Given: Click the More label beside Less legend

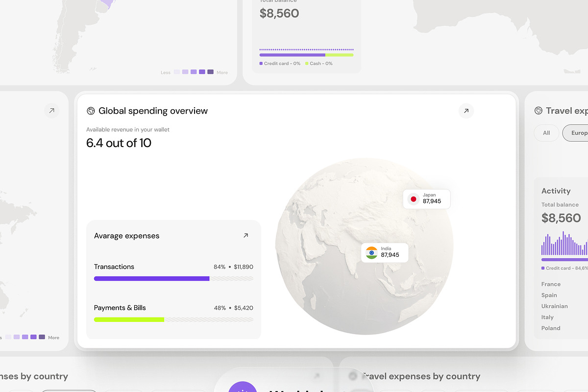Looking at the screenshot, I should click(x=222, y=73).
